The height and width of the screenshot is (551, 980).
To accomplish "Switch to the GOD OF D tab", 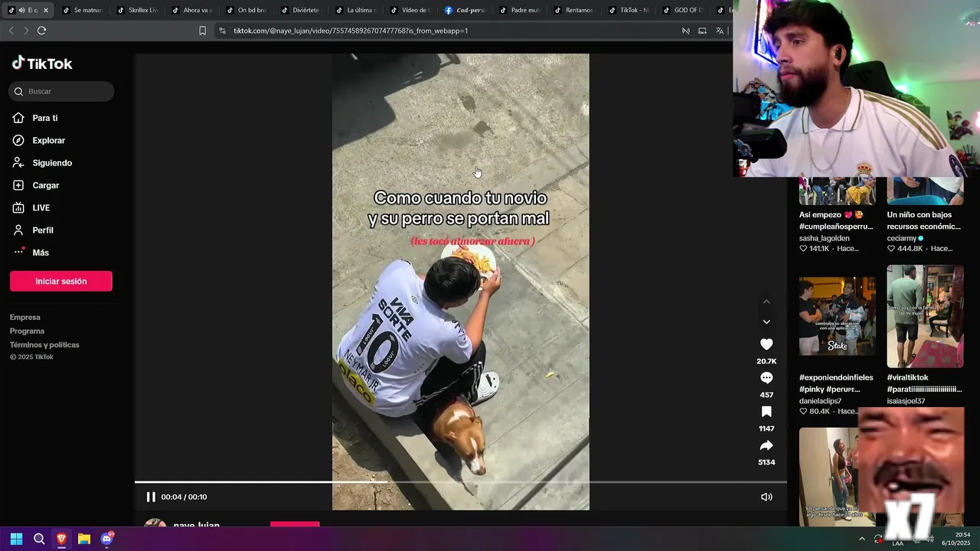I will pyautogui.click(x=684, y=10).
